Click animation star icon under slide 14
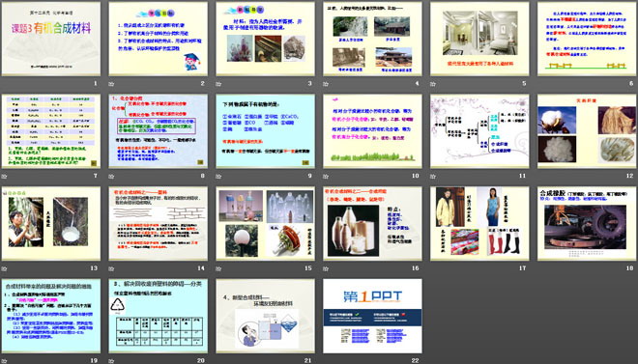 (111, 268)
